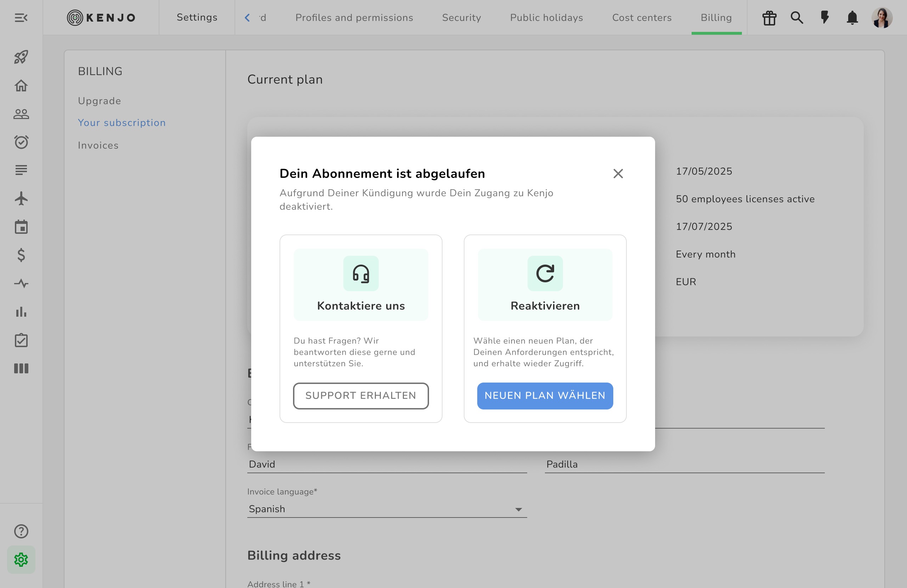
Task: Click Neuen Plan wählen button
Action: tap(545, 396)
